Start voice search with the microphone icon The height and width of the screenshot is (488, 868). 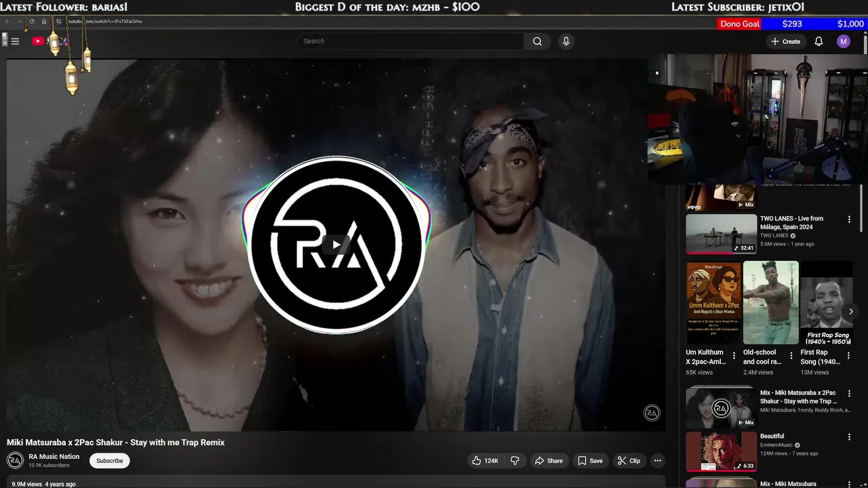point(566,41)
